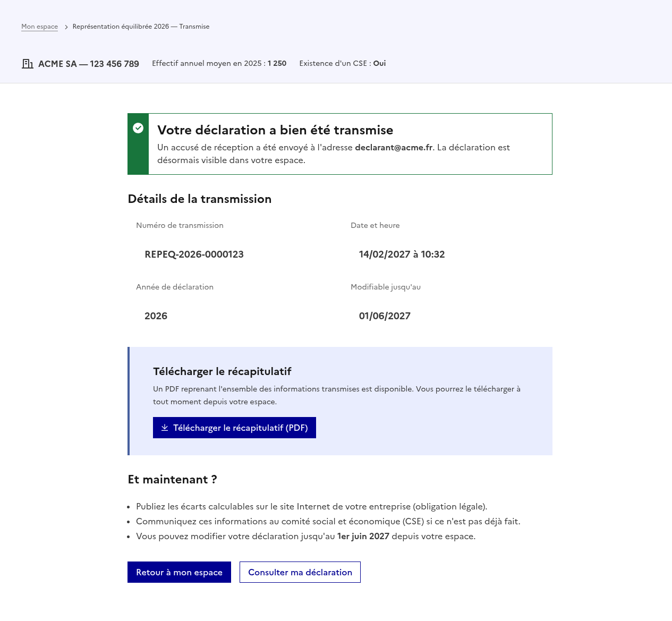Click the success banner Votre déclaration a bien été transmise
The width and height of the screenshot is (672, 621).
pos(275,130)
